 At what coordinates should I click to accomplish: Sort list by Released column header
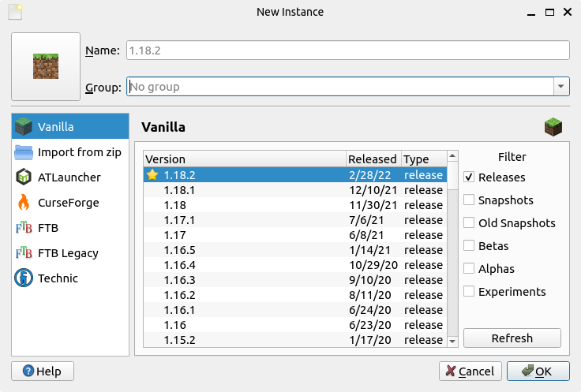pyautogui.click(x=373, y=159)
